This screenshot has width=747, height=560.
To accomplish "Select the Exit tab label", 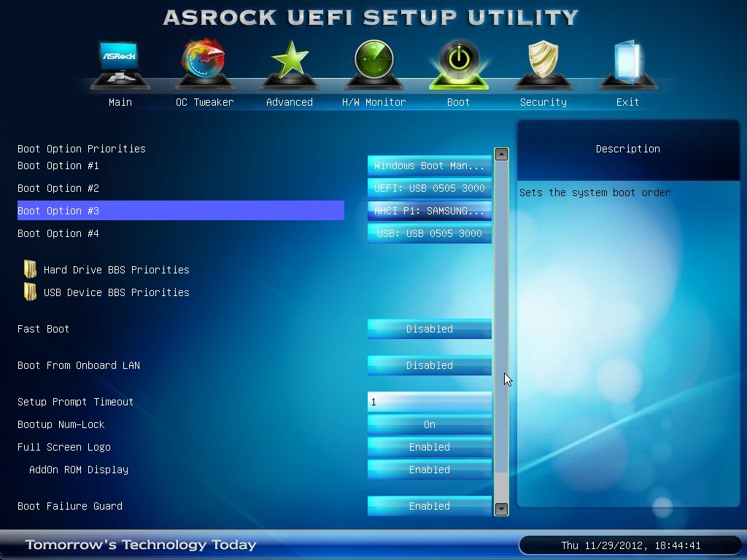I will 627,102.
